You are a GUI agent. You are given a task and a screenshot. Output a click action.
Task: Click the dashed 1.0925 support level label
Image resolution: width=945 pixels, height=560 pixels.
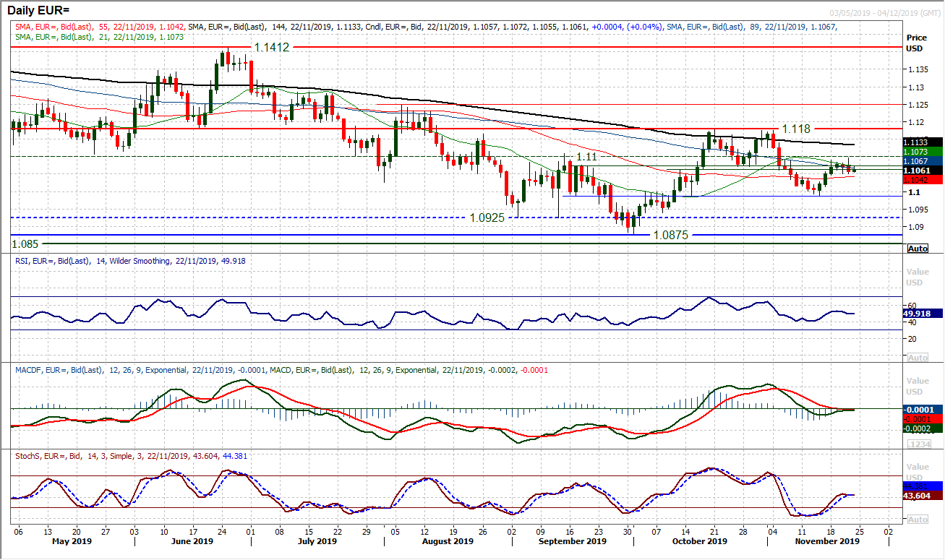click(487, 217)
